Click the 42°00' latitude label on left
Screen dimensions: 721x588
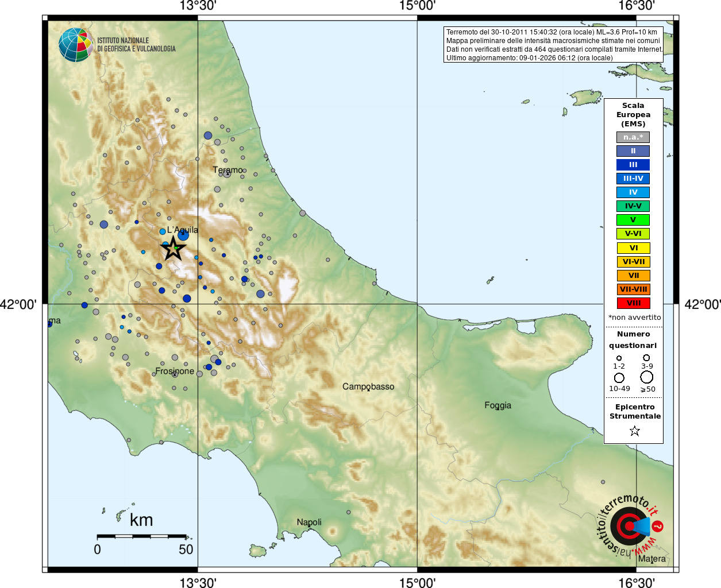(18, 304)
